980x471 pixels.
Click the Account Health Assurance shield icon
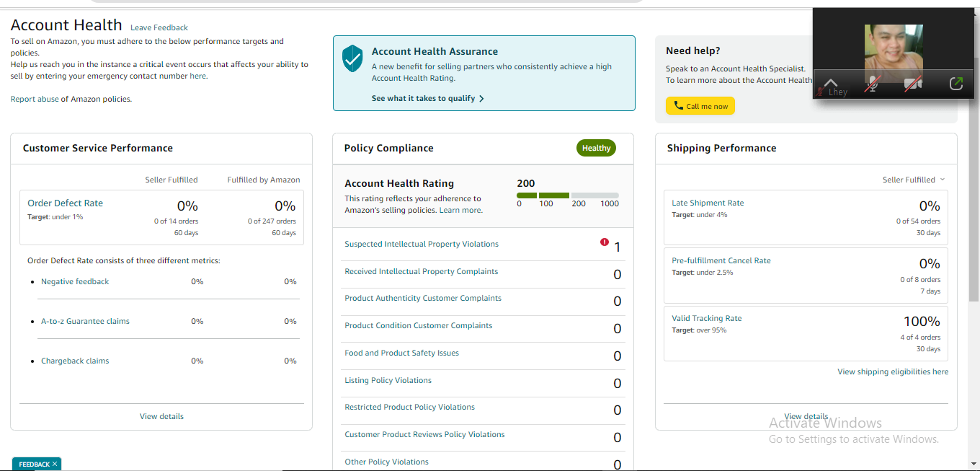coord(352,58)
